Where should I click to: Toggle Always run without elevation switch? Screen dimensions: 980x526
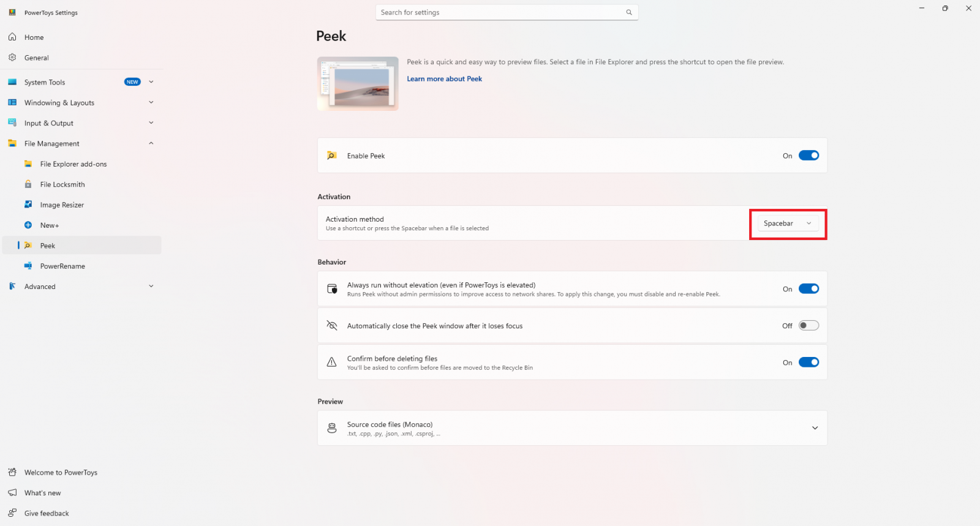[x=809, y=289]
